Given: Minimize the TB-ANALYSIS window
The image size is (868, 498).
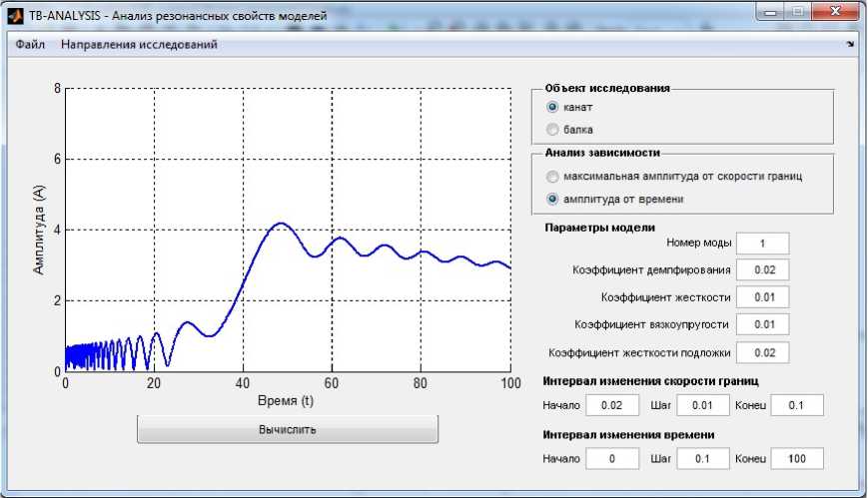Looking at the screenshot, I should [x=770, y=12].
